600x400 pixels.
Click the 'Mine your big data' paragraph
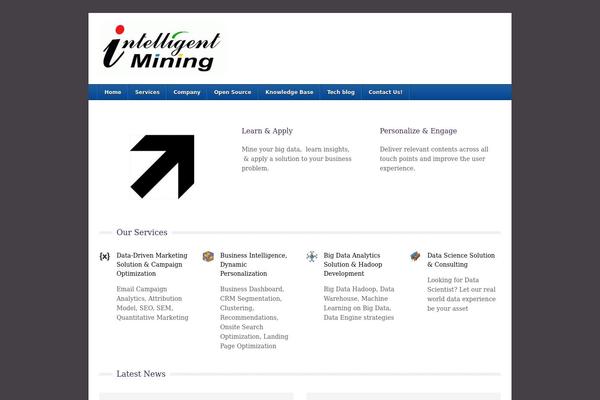[x=297, y=159]
